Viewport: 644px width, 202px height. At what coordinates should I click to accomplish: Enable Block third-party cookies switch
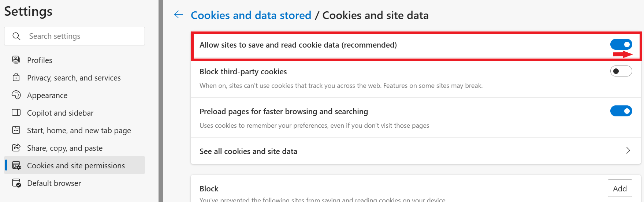[x=621, y=71]
